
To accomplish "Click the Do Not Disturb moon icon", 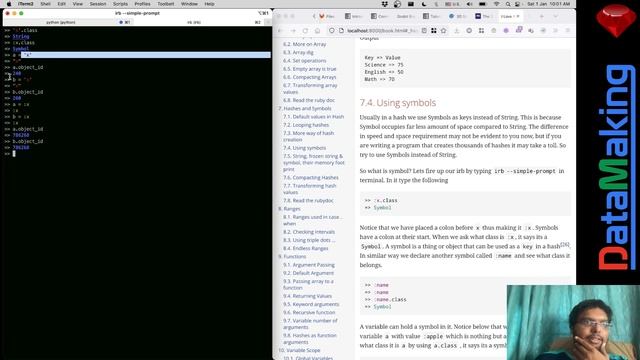I will (424, 4).
